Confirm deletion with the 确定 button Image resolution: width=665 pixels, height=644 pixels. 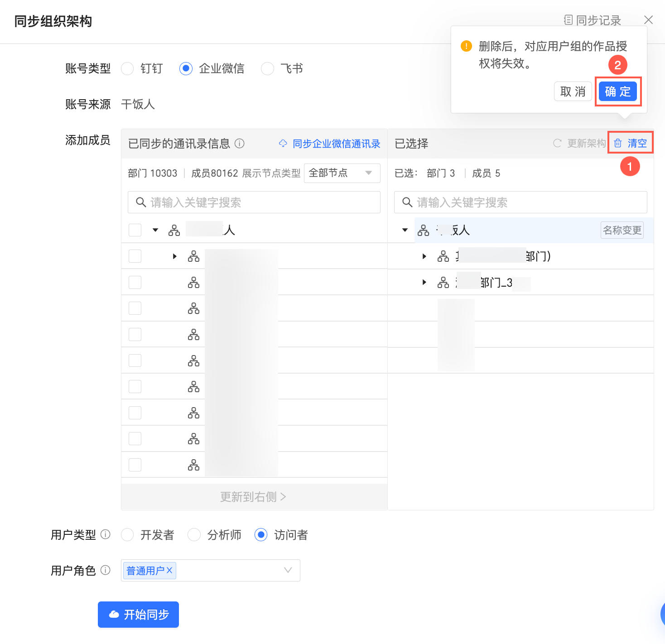[x=618, y=91]
